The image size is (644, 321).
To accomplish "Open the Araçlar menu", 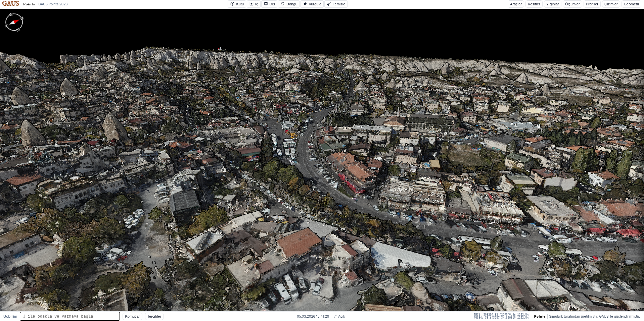I will (x=516, y=4).
